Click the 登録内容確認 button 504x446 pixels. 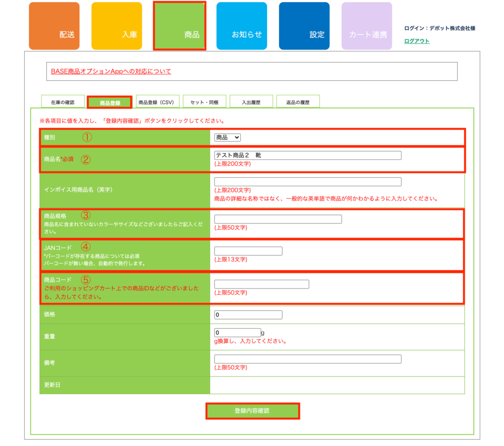pyautogui.click(x=252, y=411)
